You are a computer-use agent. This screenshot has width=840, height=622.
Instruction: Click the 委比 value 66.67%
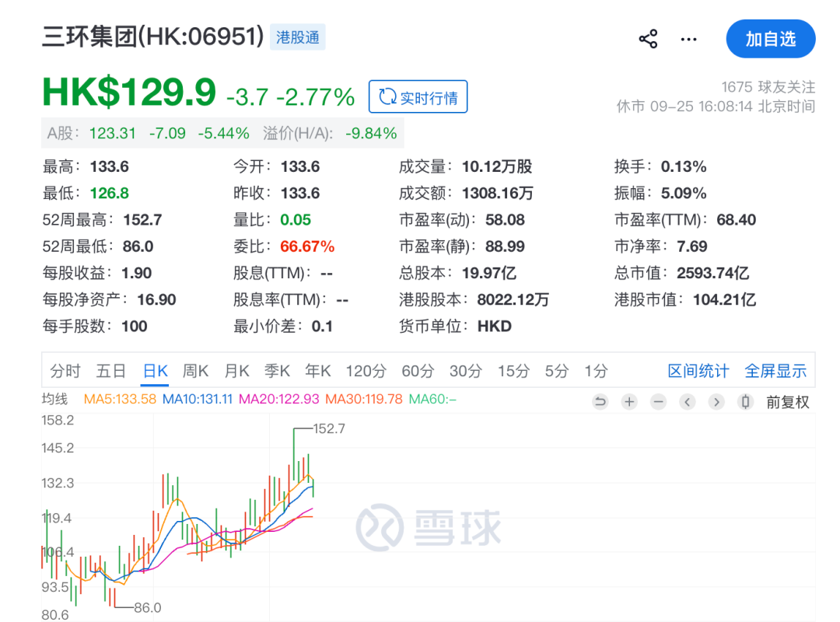pos(307,246)
